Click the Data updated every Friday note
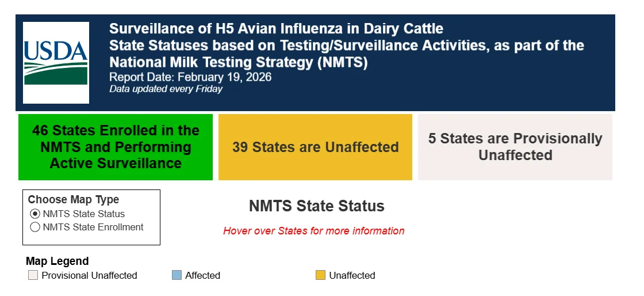 166,89
